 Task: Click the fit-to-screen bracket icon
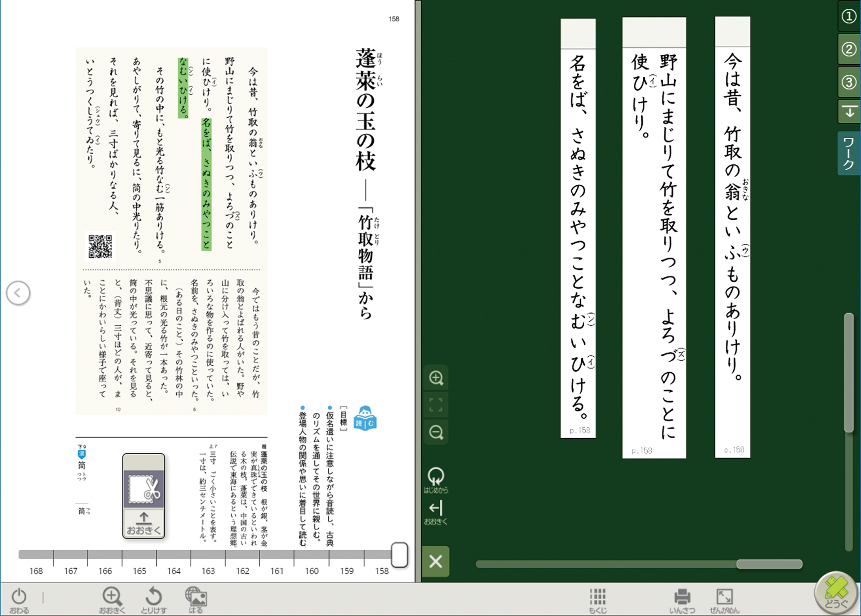click(x=436, y=405)
